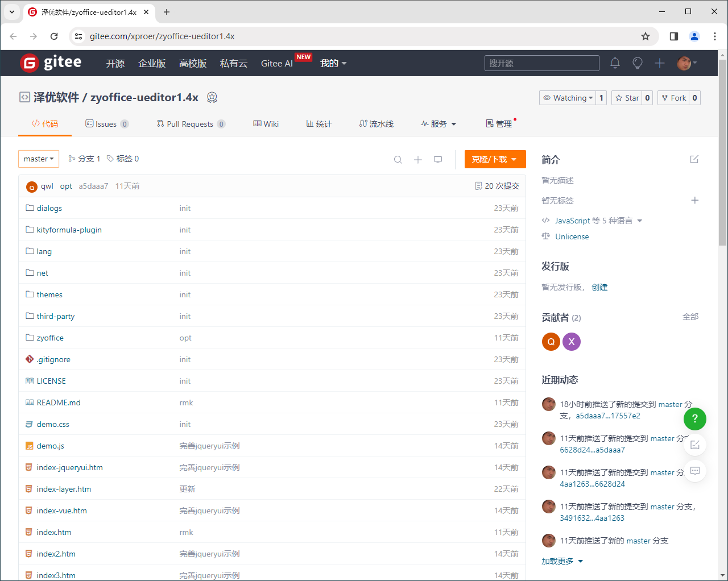Click 创建 to create a release

pyautogui.click(x=599, y=287)
